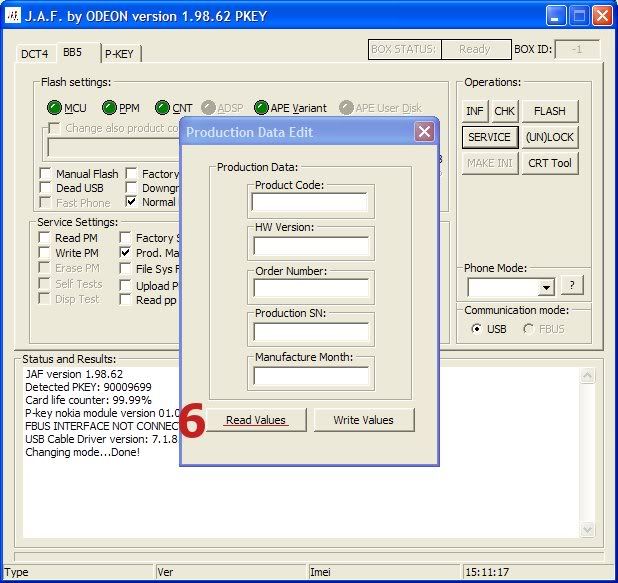Click the 'Changing mode...Done!' log line
The height and width of the screenshot is (583, 618).
point(82,452)
